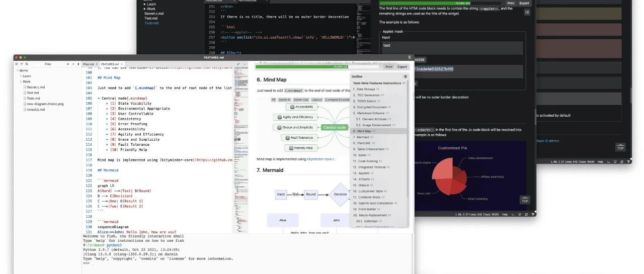Click the sync icon in rightmost window status bar
Image resolution: width=644 pixels, height=274 pixels.
tap(622, 162)
